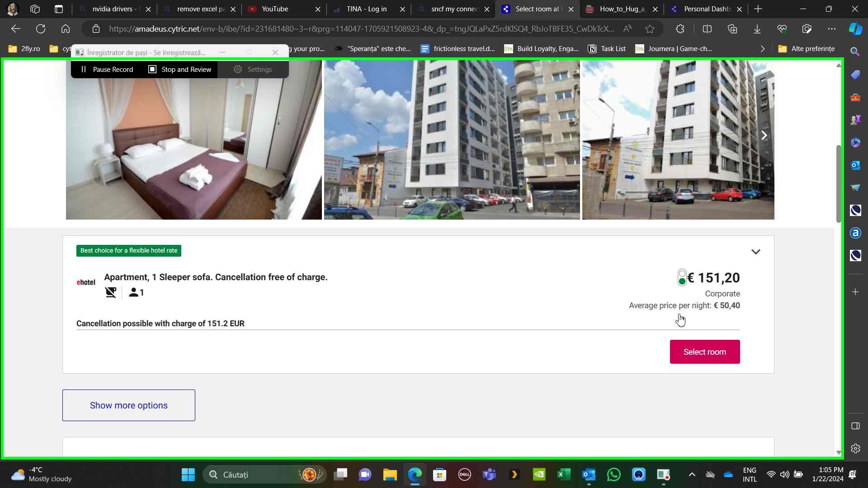Image resolution: width=868 pixels, height=488 pixels.
Task: Switch to sncf my connect tab
Action: tap(454, 9)
